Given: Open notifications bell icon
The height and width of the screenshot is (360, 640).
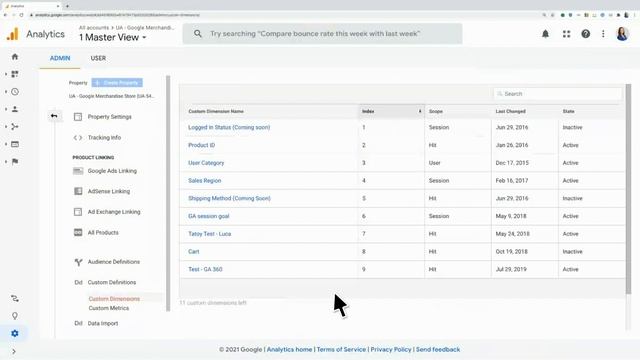Looking at the screenshot, I should coord(545,34).
